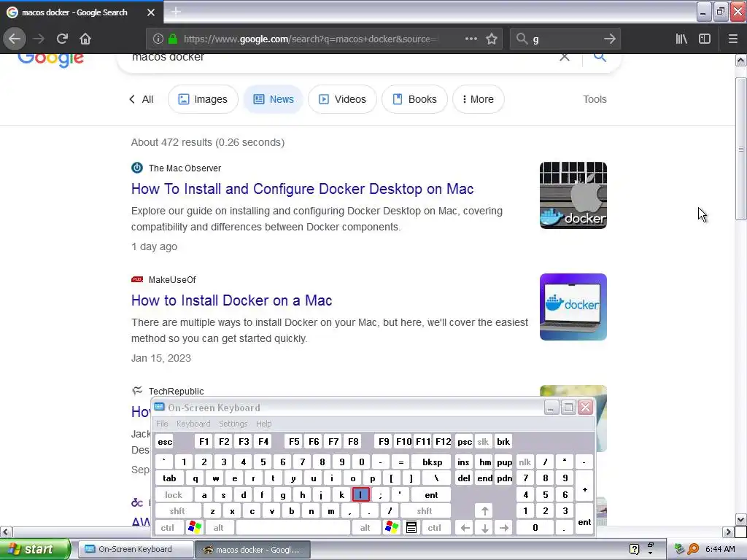Screen dimensions: 747x560
Task: Switch to the Images search tab
Action: pos(203,99)
